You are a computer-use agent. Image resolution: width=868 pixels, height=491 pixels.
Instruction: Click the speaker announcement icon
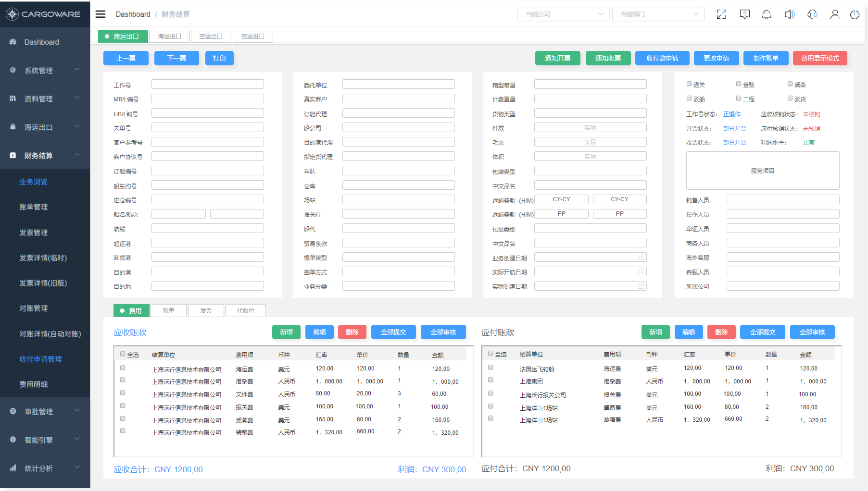[789, 14]
